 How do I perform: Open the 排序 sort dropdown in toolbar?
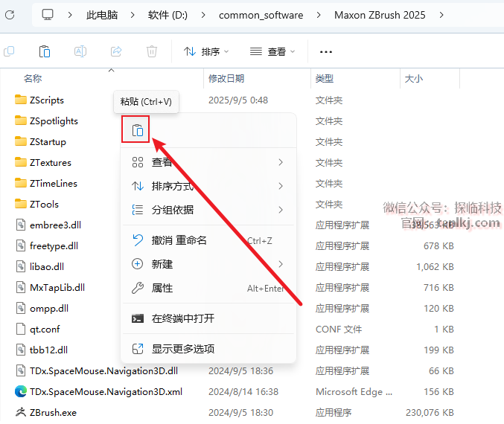tap(206, 51)
